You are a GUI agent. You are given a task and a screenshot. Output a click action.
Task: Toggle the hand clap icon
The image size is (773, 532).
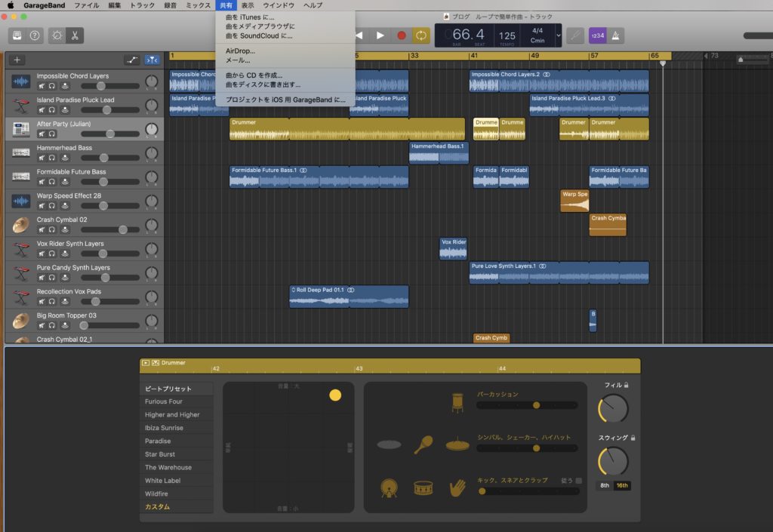tap(457, 488)
